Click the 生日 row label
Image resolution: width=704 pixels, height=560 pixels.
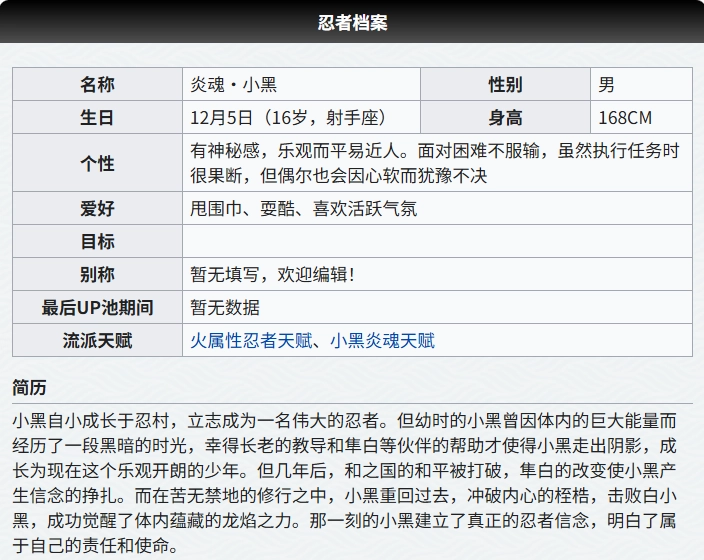click(97, 118)
